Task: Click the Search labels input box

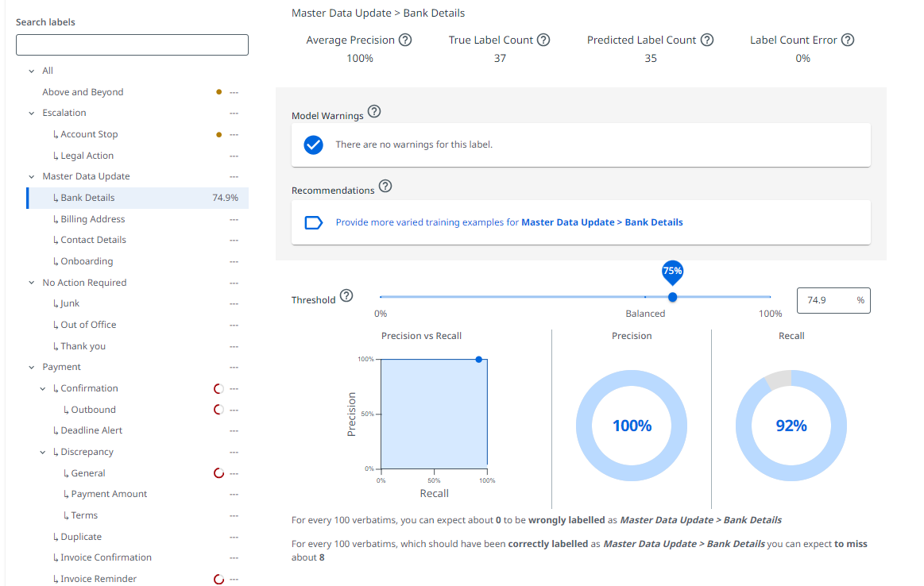Action: (132, 44)
